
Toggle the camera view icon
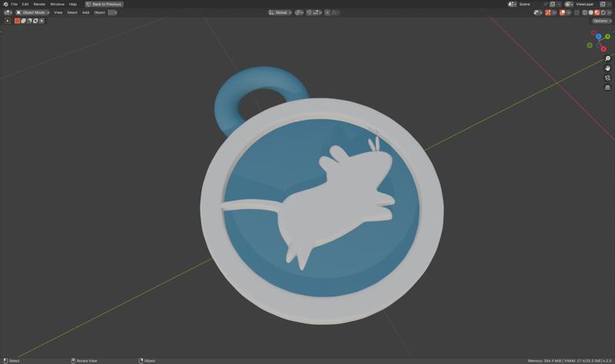point(607,78)
